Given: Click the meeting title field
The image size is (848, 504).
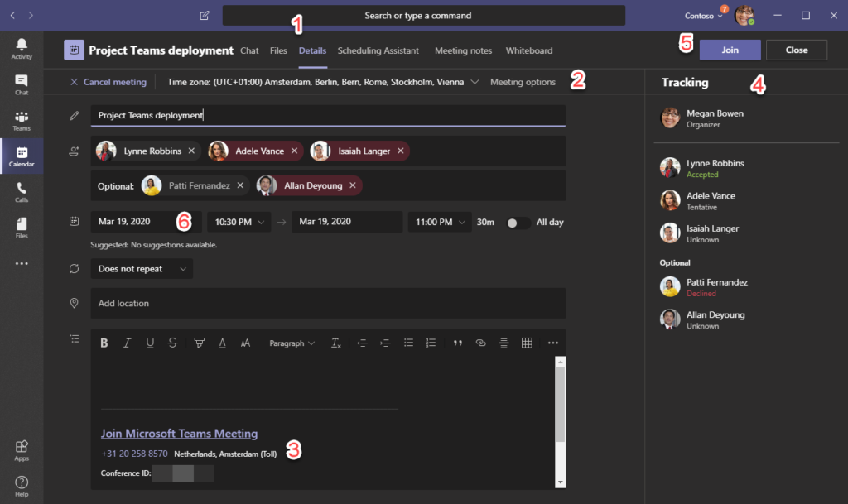Looking at the screenshot, I should point(328,115).
